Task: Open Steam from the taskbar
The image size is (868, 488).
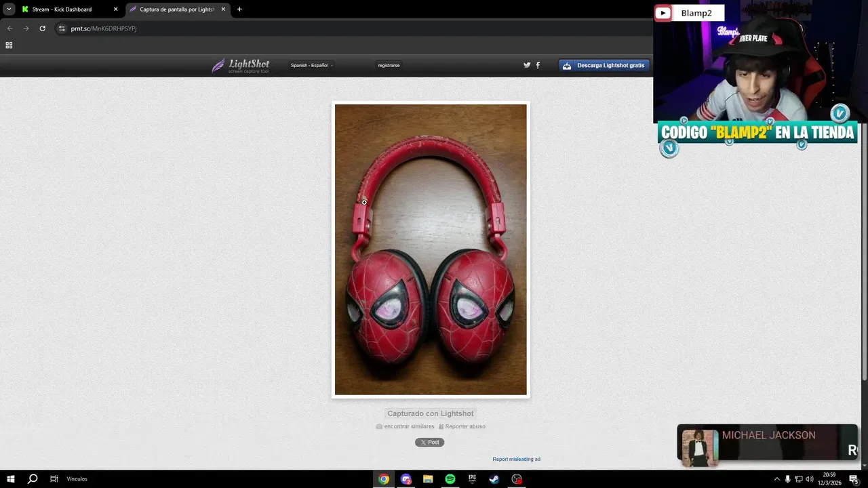Action: tap(494, 479)
